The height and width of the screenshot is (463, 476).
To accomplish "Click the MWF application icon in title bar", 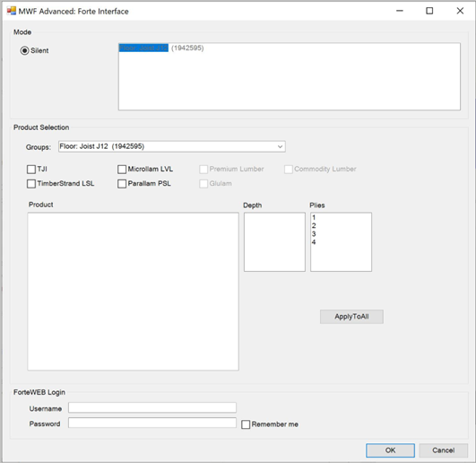I will [12, 11].
